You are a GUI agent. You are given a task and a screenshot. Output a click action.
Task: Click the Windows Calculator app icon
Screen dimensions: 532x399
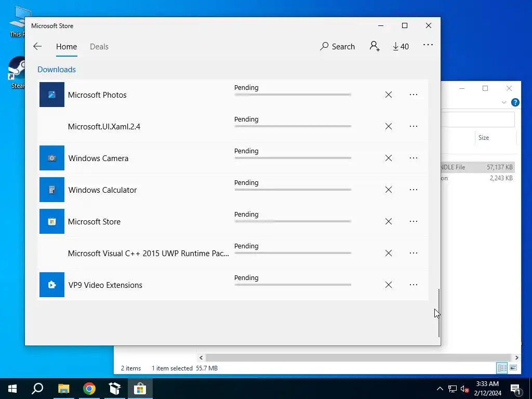click(x=52, y=190)
